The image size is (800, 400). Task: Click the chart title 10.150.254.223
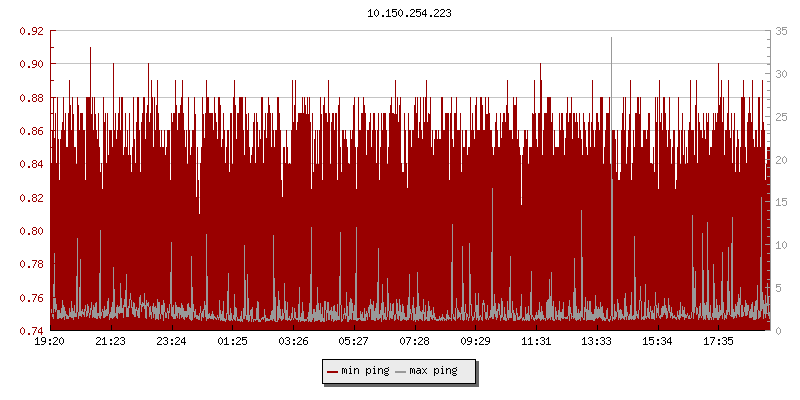coord(409,14)
